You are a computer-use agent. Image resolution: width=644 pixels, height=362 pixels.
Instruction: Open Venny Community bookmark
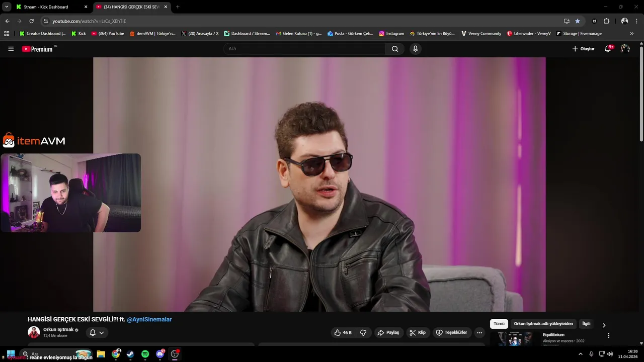tap(481, 34)
